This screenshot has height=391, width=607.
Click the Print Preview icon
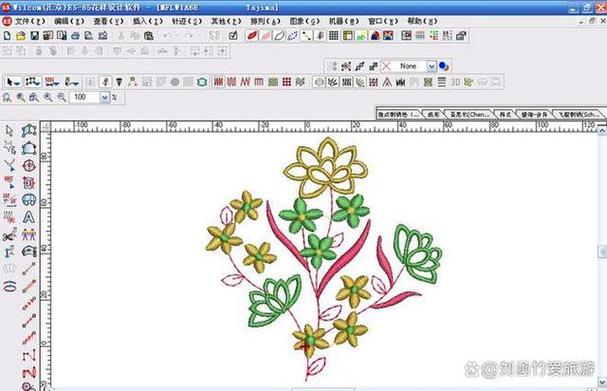pyautogui.click(x=89, y=36)
